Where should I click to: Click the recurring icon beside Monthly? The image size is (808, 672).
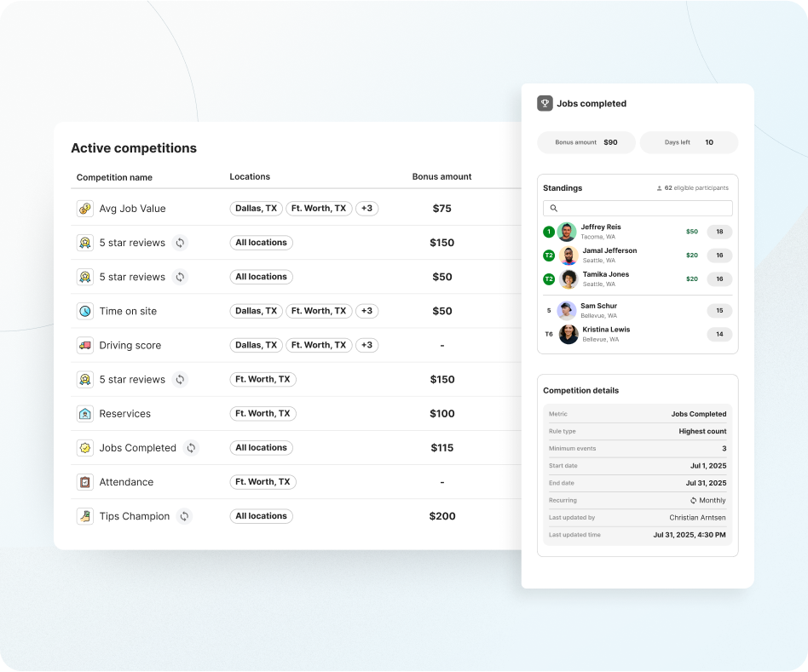click(693, 501)
